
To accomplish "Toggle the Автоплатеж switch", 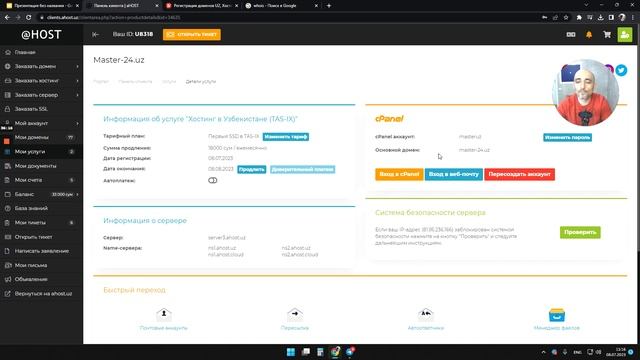I will (213, 180).
